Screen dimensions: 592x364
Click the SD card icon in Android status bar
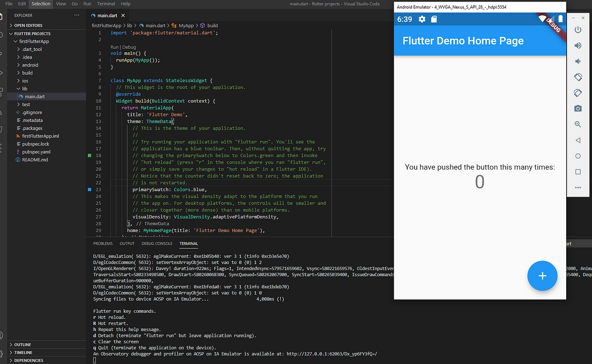433,19
